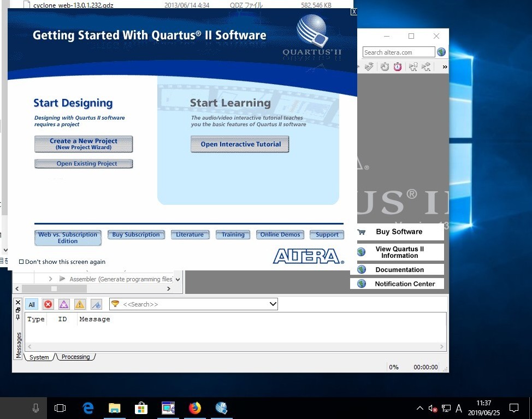Expand the Assembler task tree node
The height and width of the screenshot is (419, 532).
pos(51,279)
